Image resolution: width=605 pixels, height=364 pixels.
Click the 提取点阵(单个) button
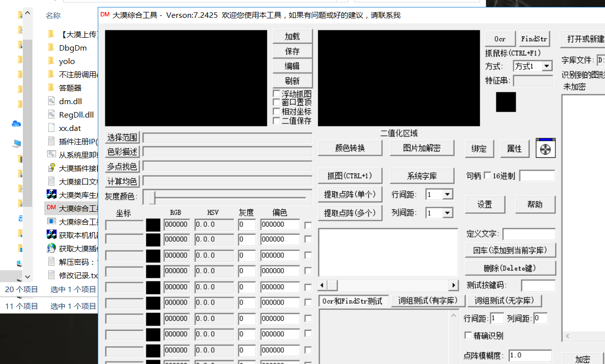coord(350,194)
